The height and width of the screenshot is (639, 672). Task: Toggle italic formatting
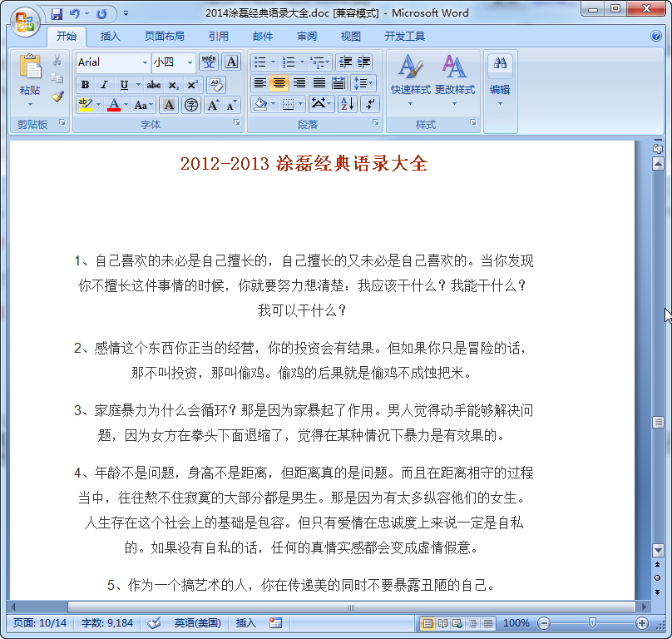(104, 85)
